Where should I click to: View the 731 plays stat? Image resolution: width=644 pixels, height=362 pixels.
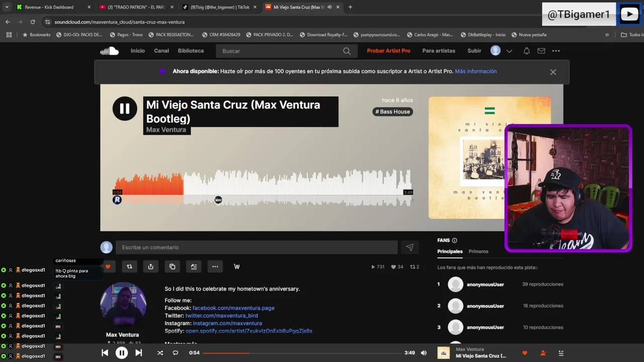pyautogui.click(x=378, y=267)
